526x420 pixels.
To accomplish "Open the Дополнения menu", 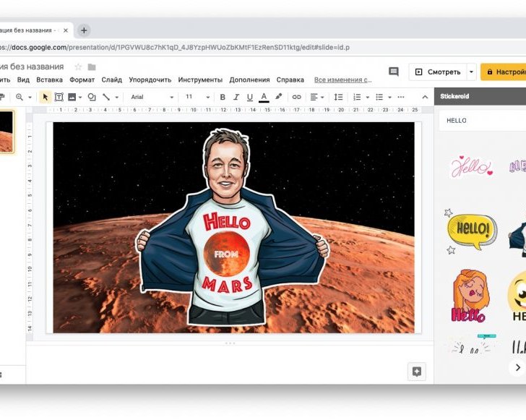I will click(x=249, y=80).
